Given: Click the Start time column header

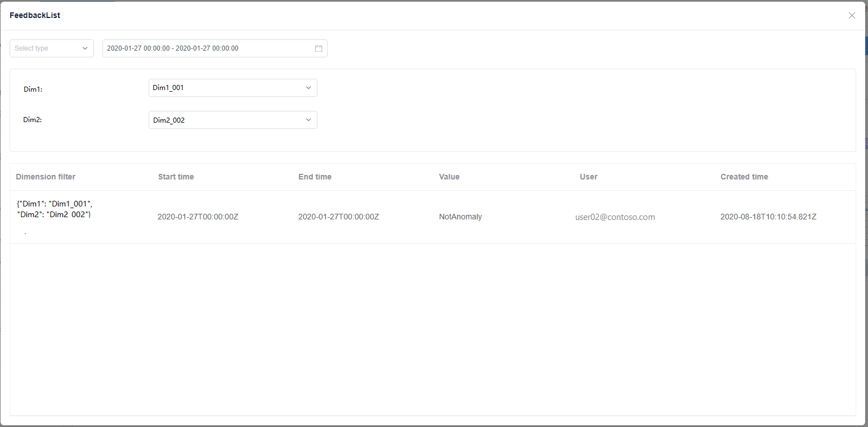Looking at the screenshot, I should (176, 177).
